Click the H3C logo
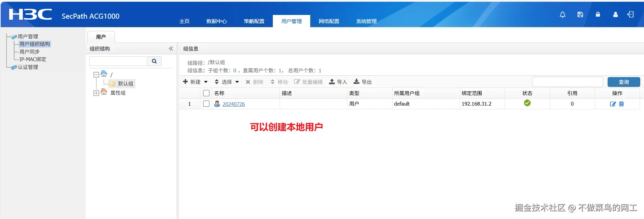Viewport: 644px width, 219px height. pyautogui.click(x=31, y=14)
